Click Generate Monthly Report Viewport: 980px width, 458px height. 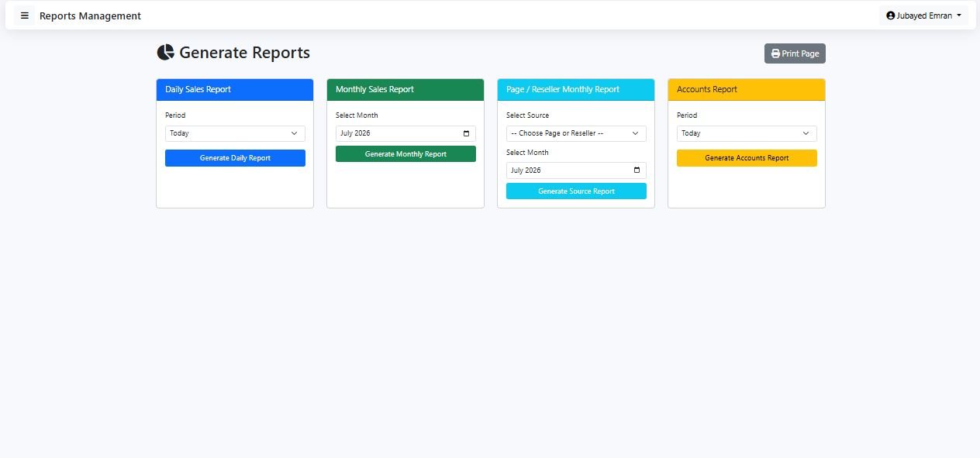coord(405,154)
